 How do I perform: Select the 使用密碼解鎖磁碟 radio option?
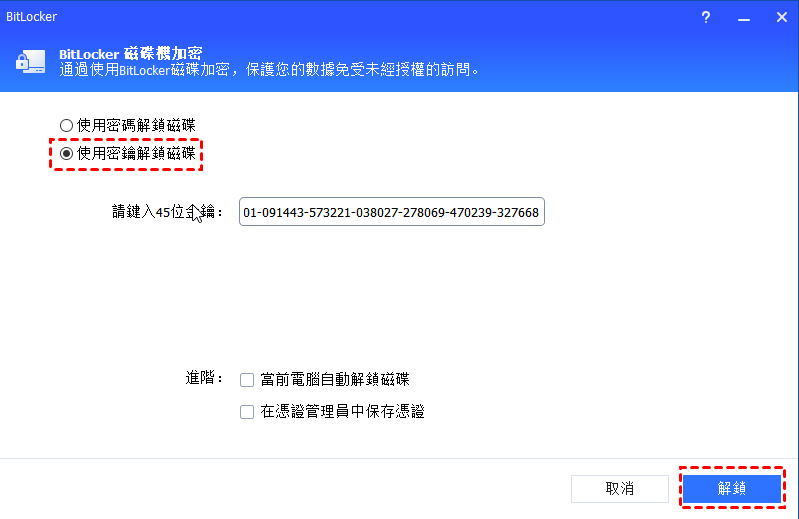pos(66,125)
